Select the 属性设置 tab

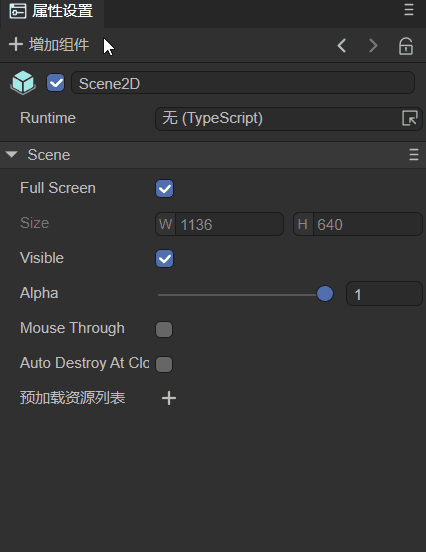click(x=52, y=11)
